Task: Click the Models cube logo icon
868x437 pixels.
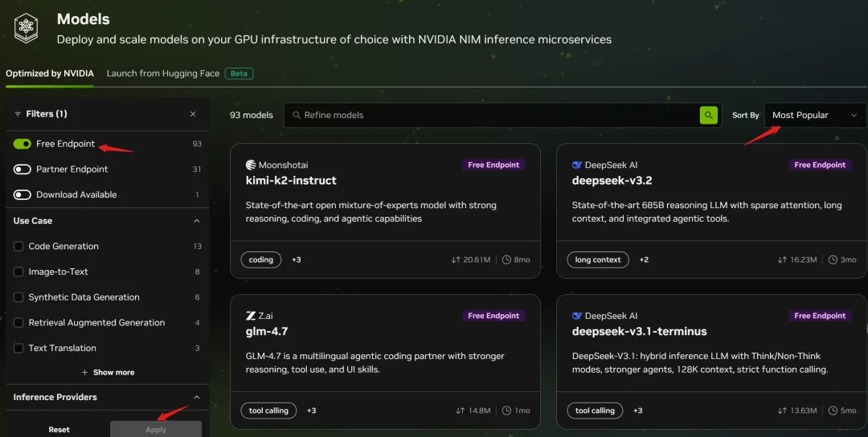Action: [27, 27]
